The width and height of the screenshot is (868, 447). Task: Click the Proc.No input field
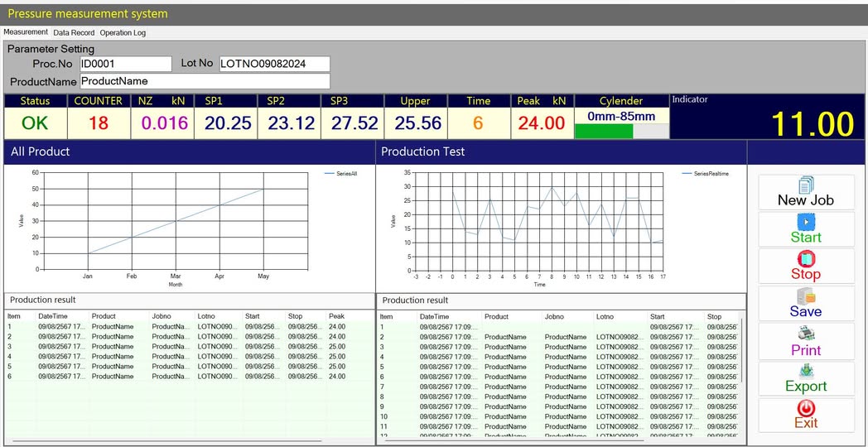125,64
